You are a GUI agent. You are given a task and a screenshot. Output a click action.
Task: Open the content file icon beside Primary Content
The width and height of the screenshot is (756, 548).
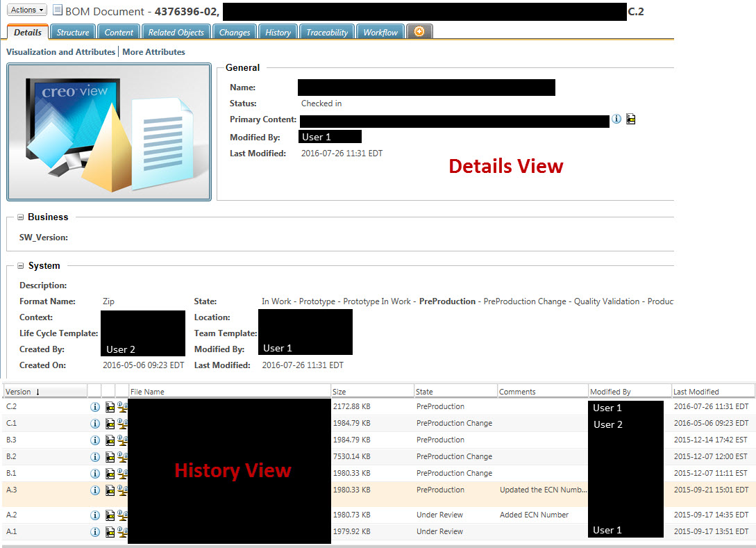[x=630, y=119]
